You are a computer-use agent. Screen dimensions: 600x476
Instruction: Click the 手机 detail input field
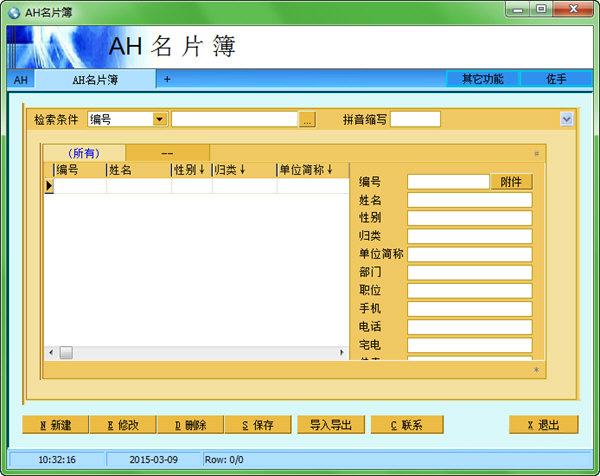click(x=470, y=309)
